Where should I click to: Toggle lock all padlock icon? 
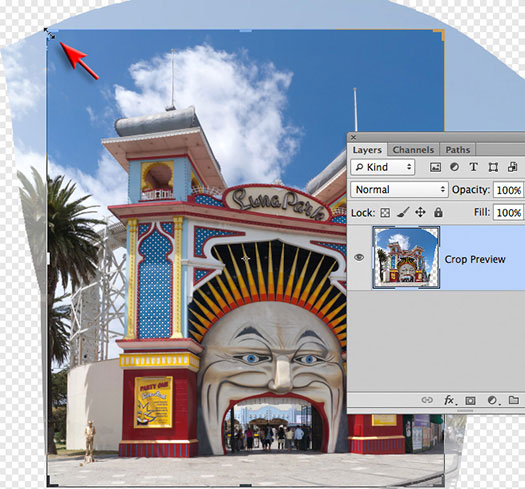(438, 212)
